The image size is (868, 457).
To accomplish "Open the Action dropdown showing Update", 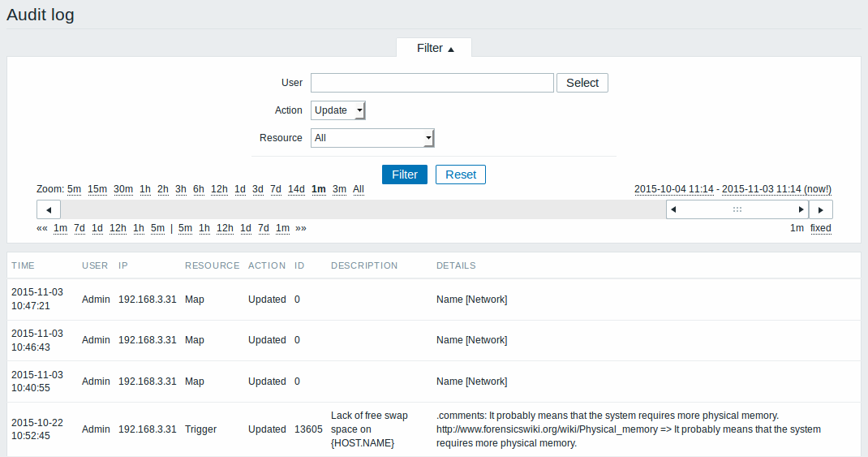I will [338, 110].
